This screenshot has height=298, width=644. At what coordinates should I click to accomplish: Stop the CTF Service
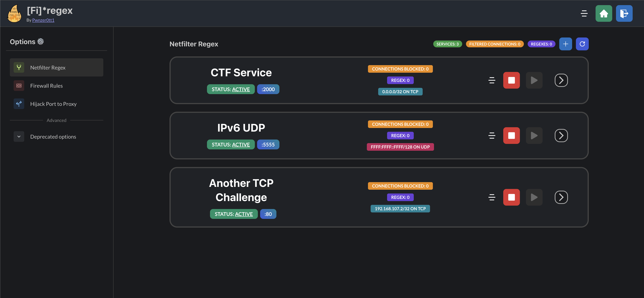click(512, 80)
